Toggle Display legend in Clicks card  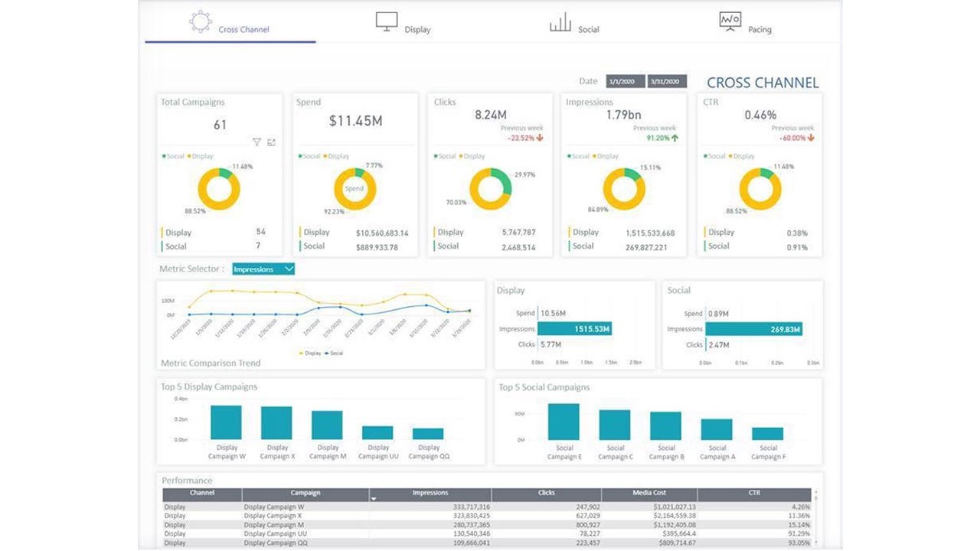click(x=472, y=156)
